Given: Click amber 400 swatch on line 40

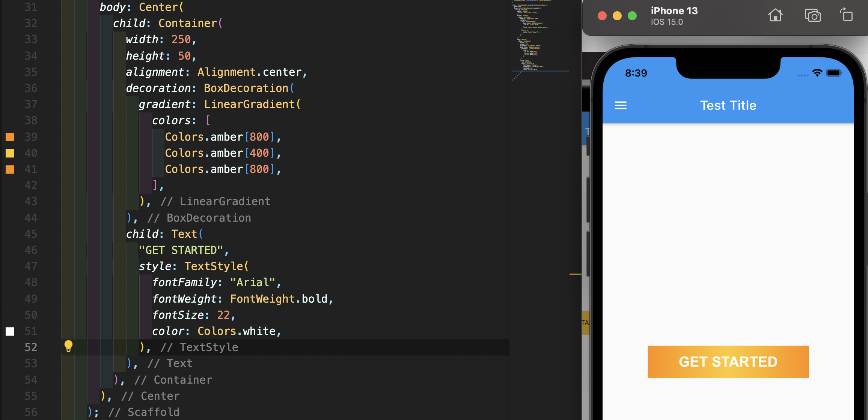Looking at the screenshot, I should (10, 153).
